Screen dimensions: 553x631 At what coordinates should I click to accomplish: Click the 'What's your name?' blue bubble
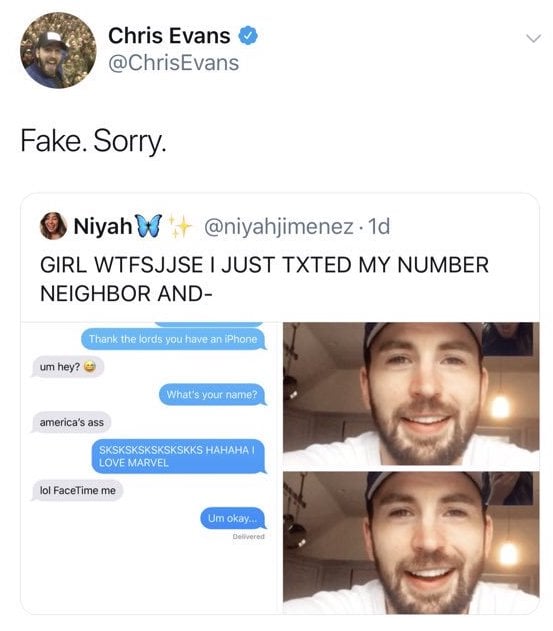point(212,394)
